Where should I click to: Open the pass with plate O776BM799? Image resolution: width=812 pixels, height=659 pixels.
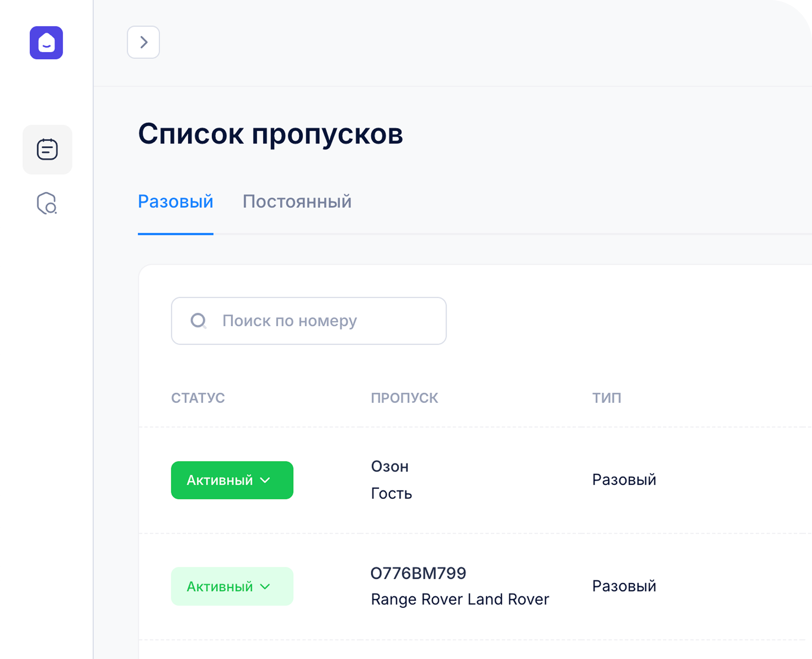pyautogui.click(x=418, y=573)
